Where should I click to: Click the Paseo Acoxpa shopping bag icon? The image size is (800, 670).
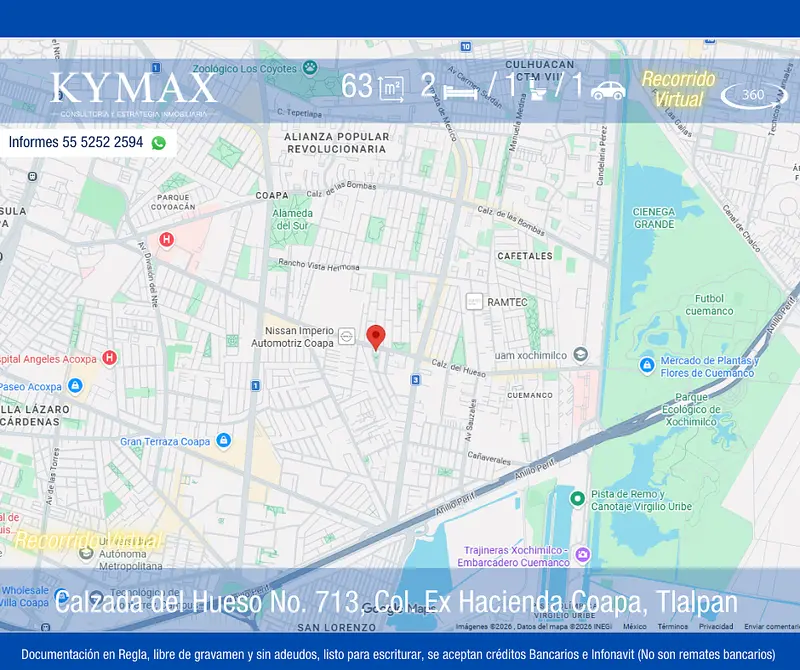pos(75,385)
